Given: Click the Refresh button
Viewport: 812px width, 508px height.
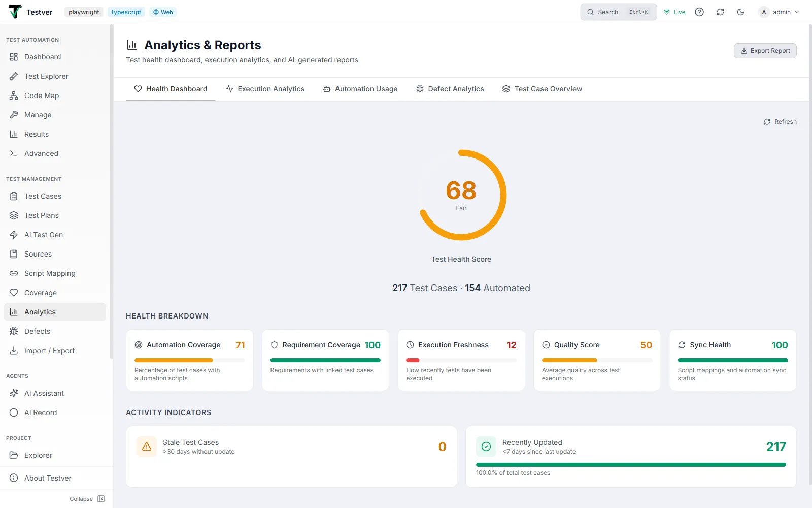Looking at the screenshot, I should (780, 122).
